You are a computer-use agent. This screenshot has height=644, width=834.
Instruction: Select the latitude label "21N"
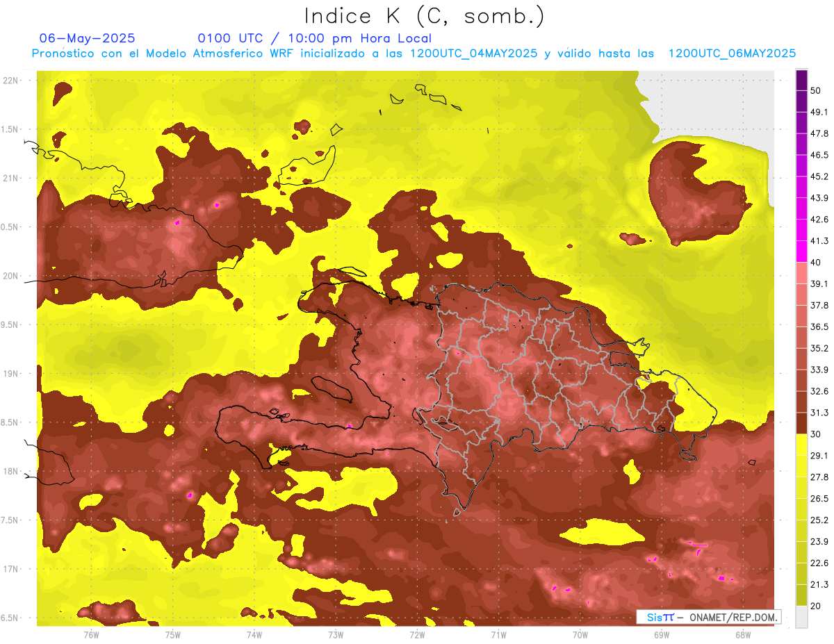pos(11,179)
